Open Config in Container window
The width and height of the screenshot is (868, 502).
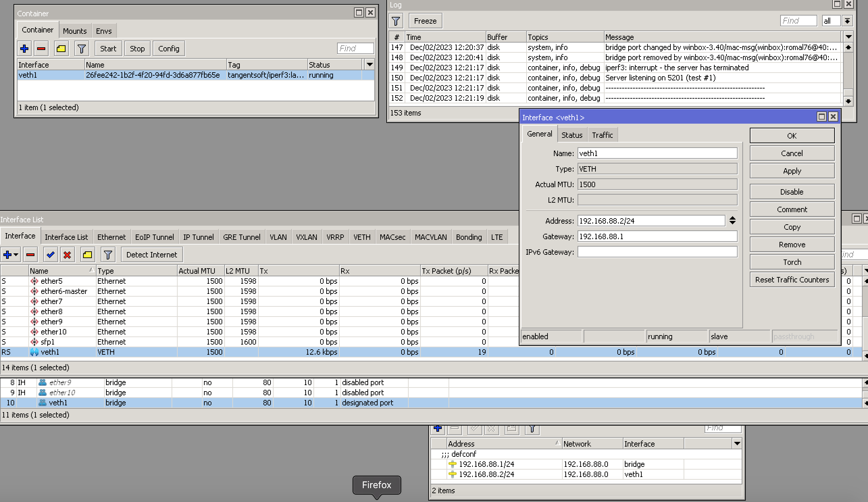169,49
